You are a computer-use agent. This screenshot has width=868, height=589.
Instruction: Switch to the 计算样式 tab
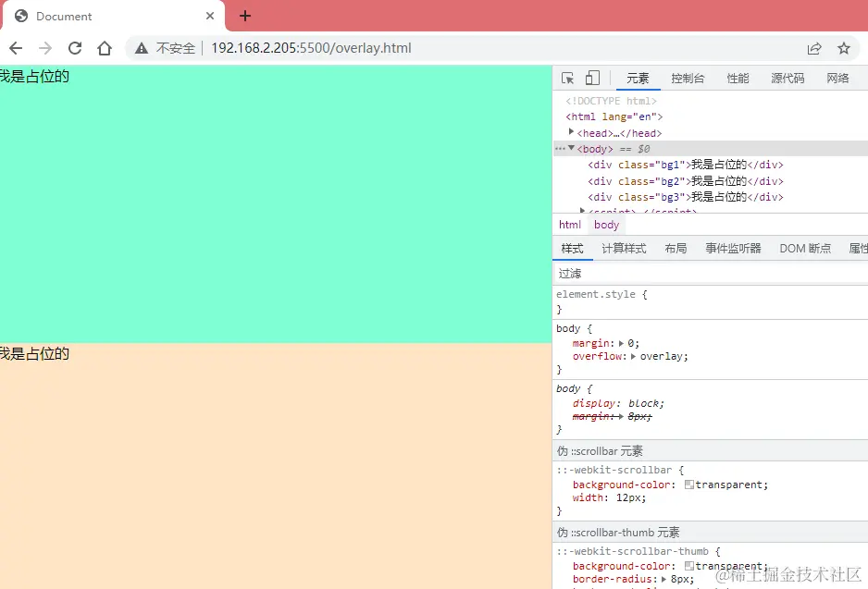[623, 248]
